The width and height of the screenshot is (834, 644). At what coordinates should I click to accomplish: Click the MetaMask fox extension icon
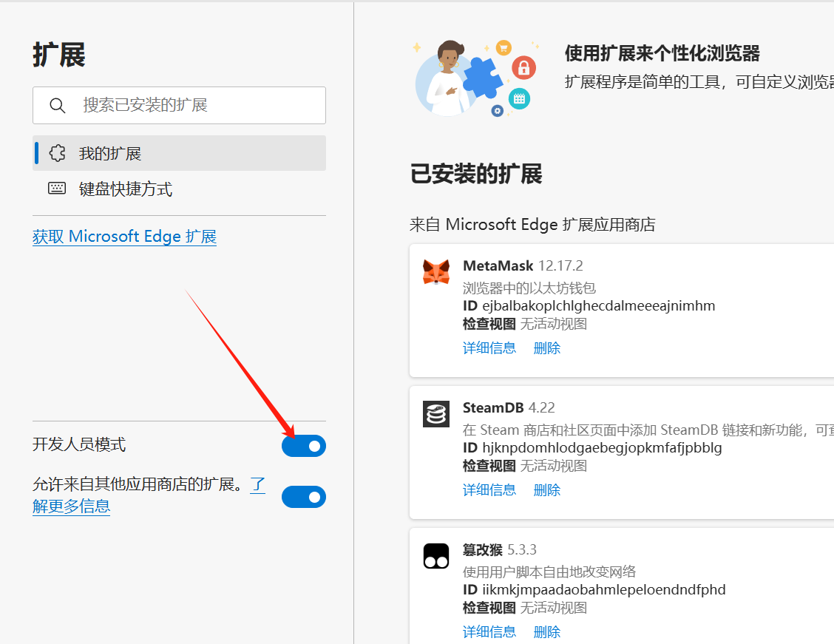pyautogui.click(x=436, y=271)
